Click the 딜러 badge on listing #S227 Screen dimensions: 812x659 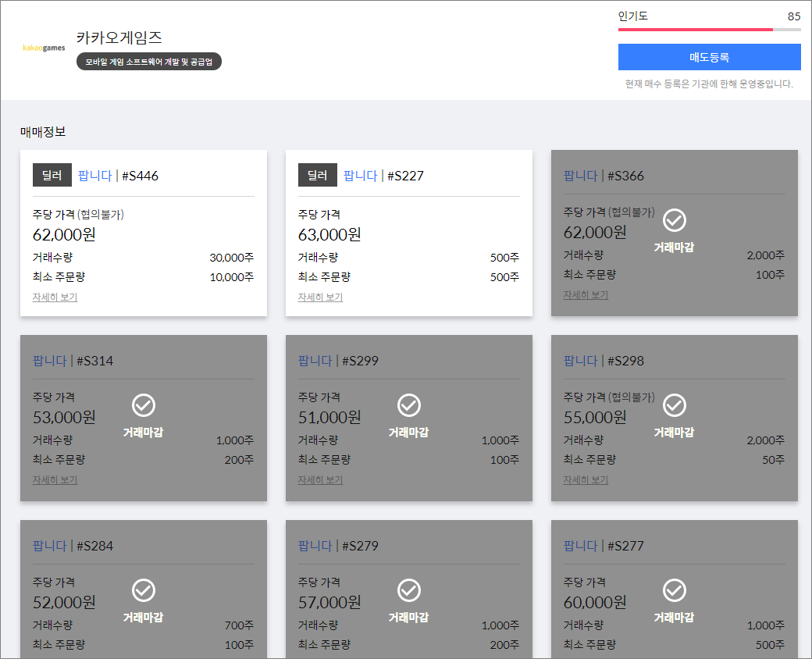[x=318, y=175]
